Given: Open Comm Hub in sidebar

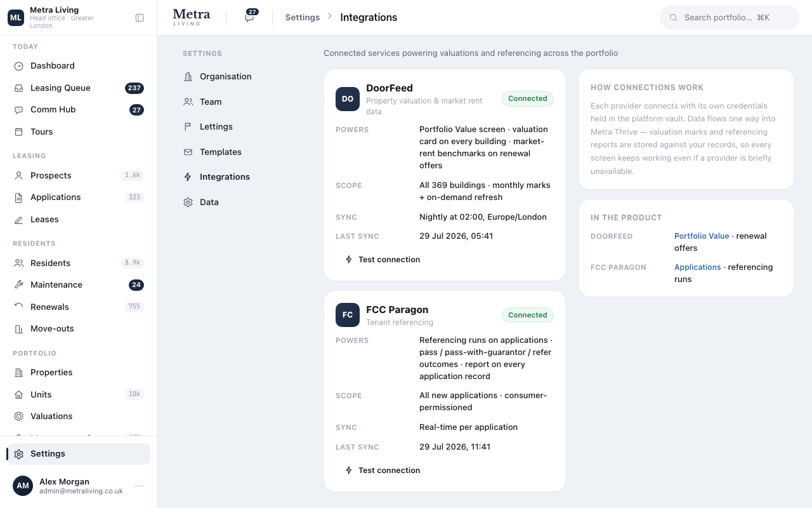Looking at the screenshot, I should click(x=79, y=110).
